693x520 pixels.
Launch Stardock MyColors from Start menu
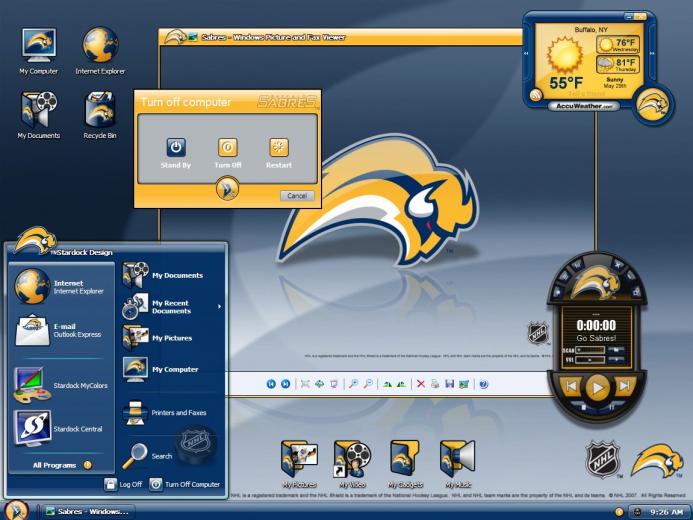coord(60,385)
